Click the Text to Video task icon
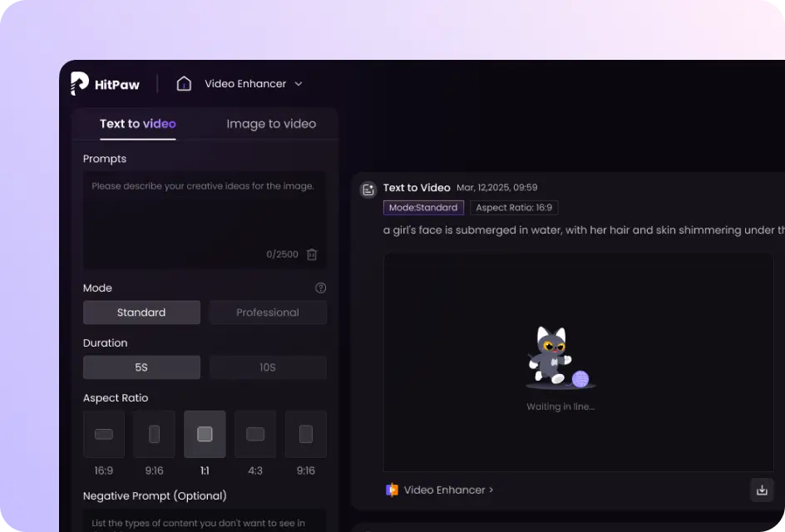The image size is (785, 532). click(368, 190)
